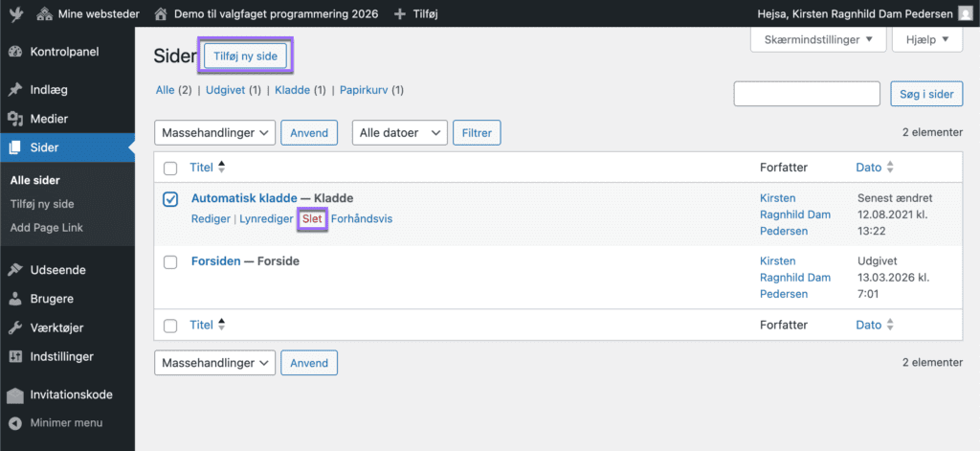Screen dimensions: 980x451
Task: Click the Indlæg pushpin icon
Action: (x=15, y=90)
